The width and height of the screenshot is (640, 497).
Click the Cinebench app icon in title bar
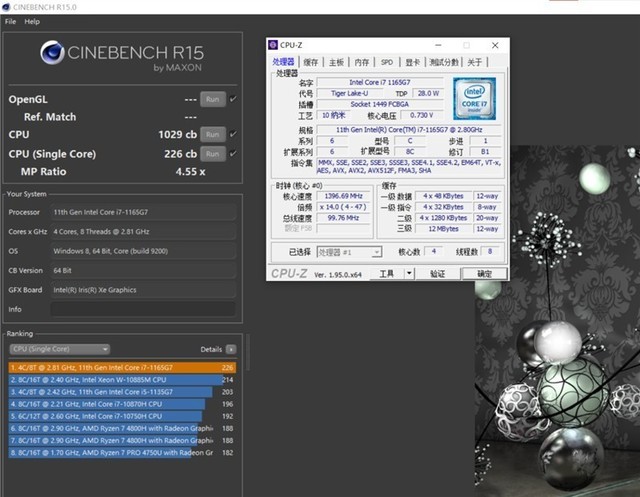(6, 7)
